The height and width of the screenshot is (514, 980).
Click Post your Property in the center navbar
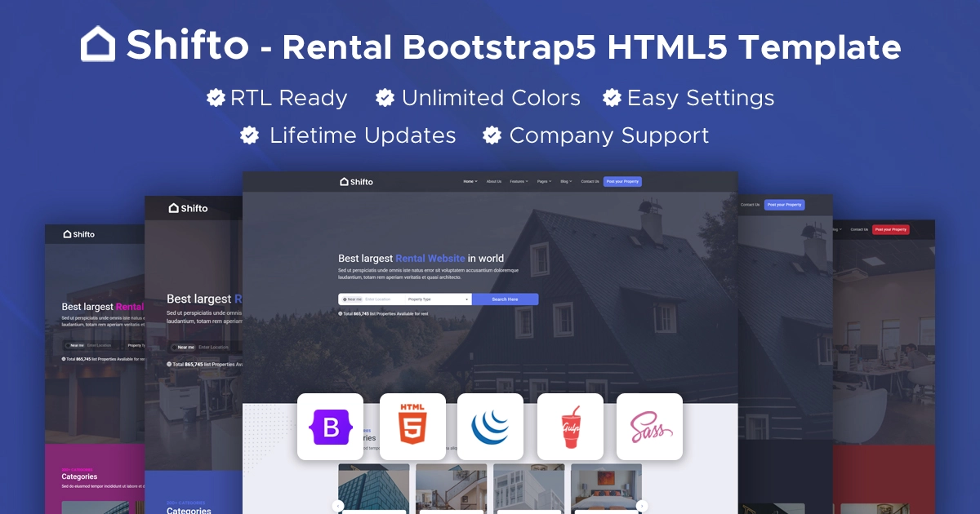[x=622, y=181]
